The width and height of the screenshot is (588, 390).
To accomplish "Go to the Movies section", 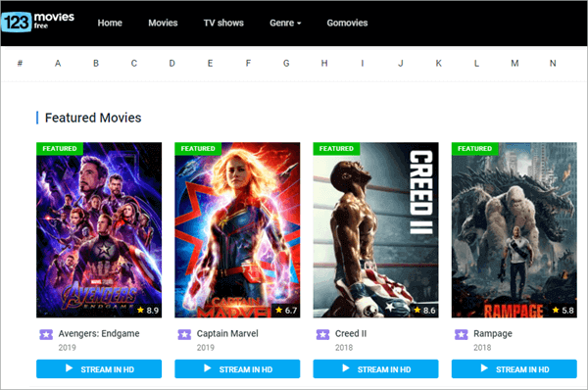I will click(x=163, y=23).
